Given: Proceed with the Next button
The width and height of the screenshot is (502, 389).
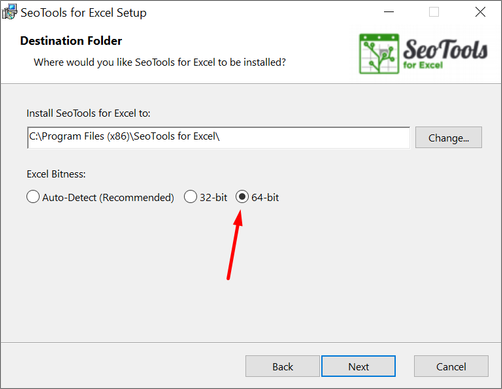Looking at the screenshot, I should (x=358, y=366).
